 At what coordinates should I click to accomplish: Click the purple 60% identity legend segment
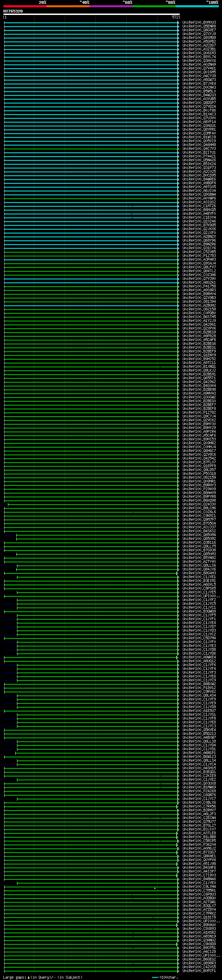(x=111, y=6)
